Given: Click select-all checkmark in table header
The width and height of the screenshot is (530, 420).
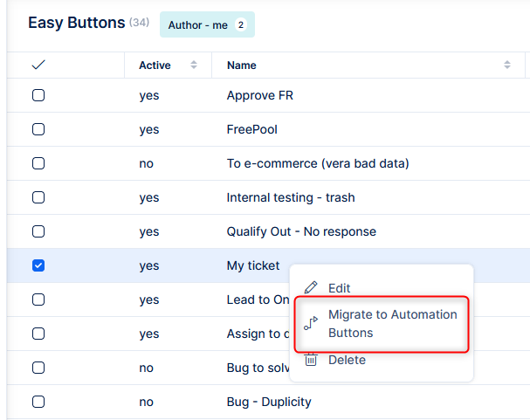Looking at the screenshot, I should pyautogui.click(x=38, y=65).
